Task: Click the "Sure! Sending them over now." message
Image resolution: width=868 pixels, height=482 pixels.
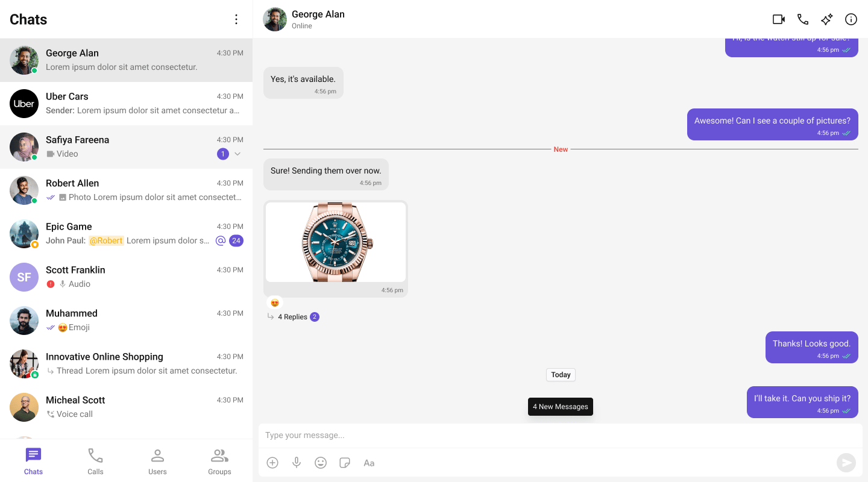Action: [x=326, y=175]
